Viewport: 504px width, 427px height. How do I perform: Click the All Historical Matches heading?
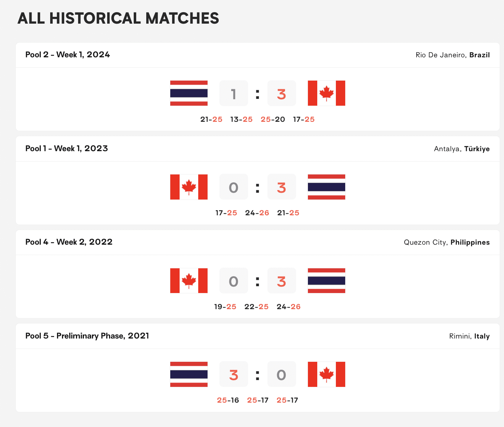118,18
